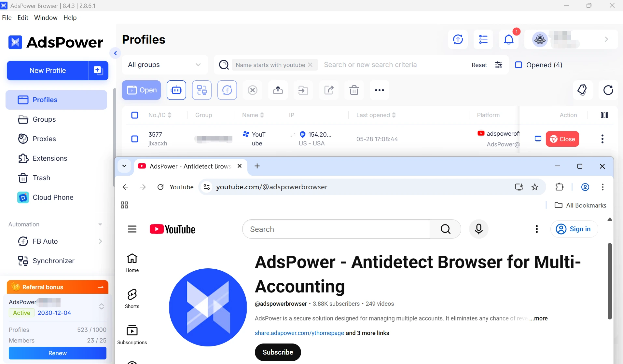
Task: Click the update/upload circular icon in header
Action: [458, 39]
